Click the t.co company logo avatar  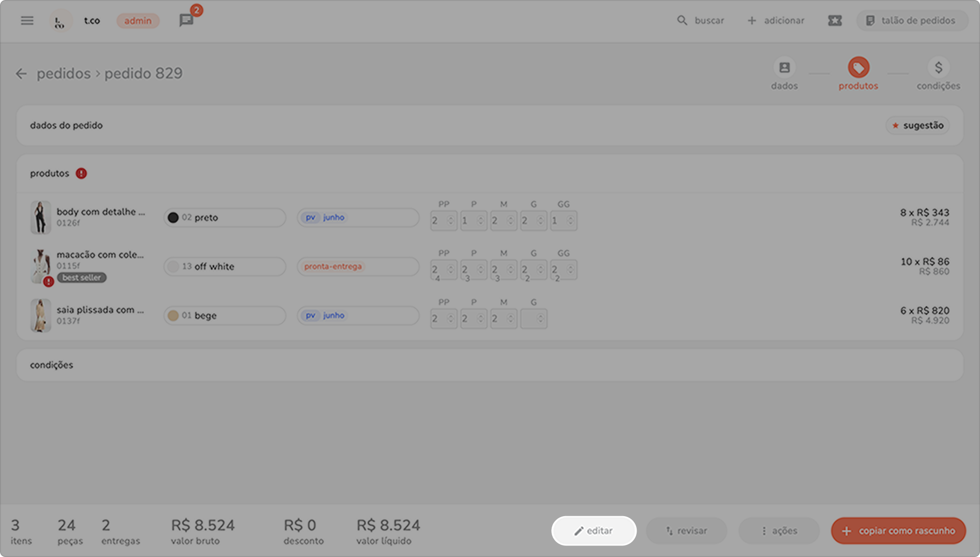click(x=60, y=20)
